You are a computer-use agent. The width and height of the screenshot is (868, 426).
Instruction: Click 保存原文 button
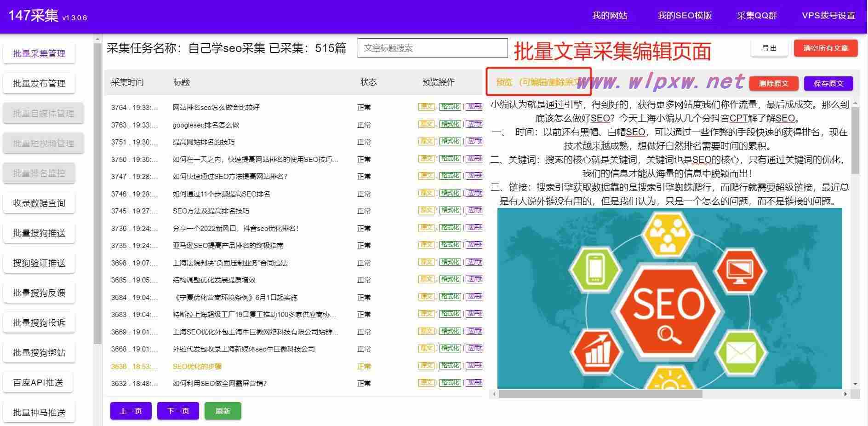[828, 83]
